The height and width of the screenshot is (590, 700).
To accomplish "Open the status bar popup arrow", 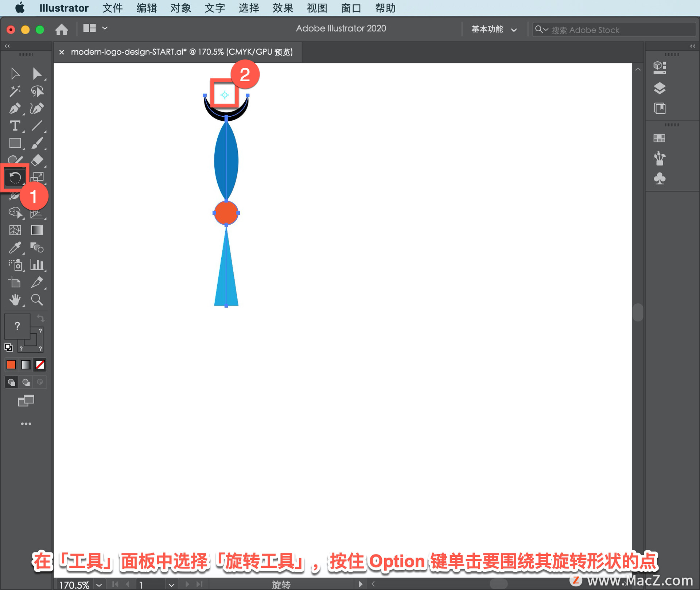I will 360,584.
